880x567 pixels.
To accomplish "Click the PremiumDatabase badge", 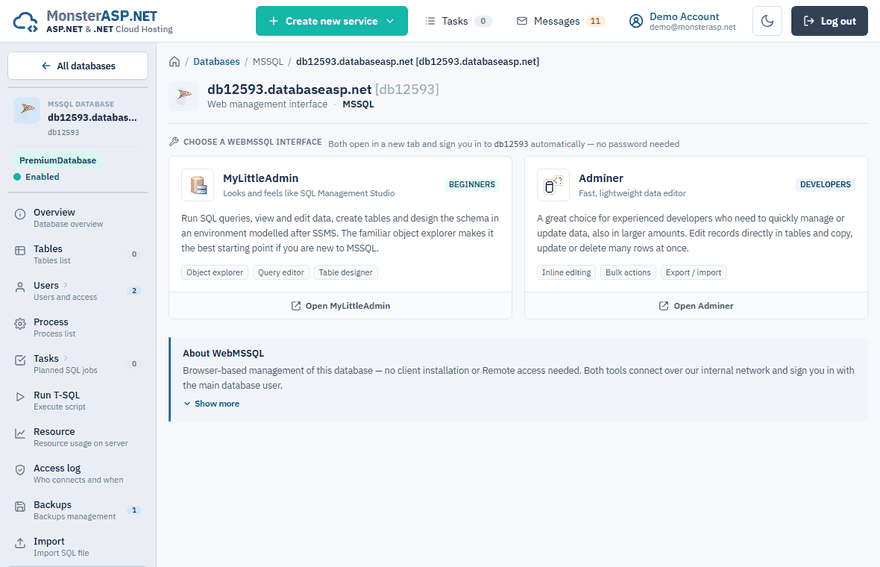I will 58,161.
